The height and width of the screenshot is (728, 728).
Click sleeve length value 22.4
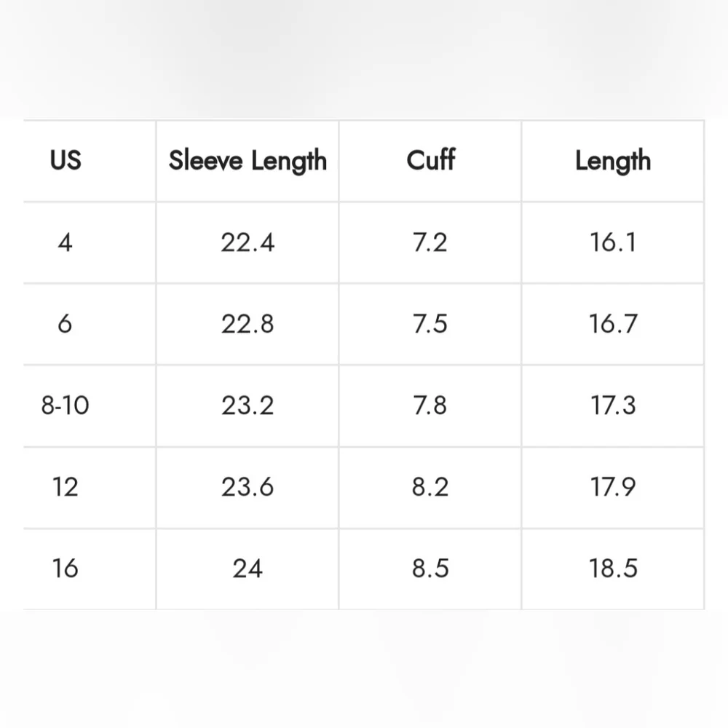tap(248, 242)
